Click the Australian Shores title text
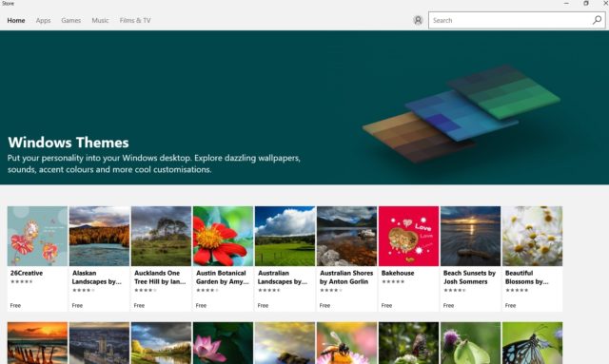The height and width of the screenshot is (364, 609). click(346, 278)
